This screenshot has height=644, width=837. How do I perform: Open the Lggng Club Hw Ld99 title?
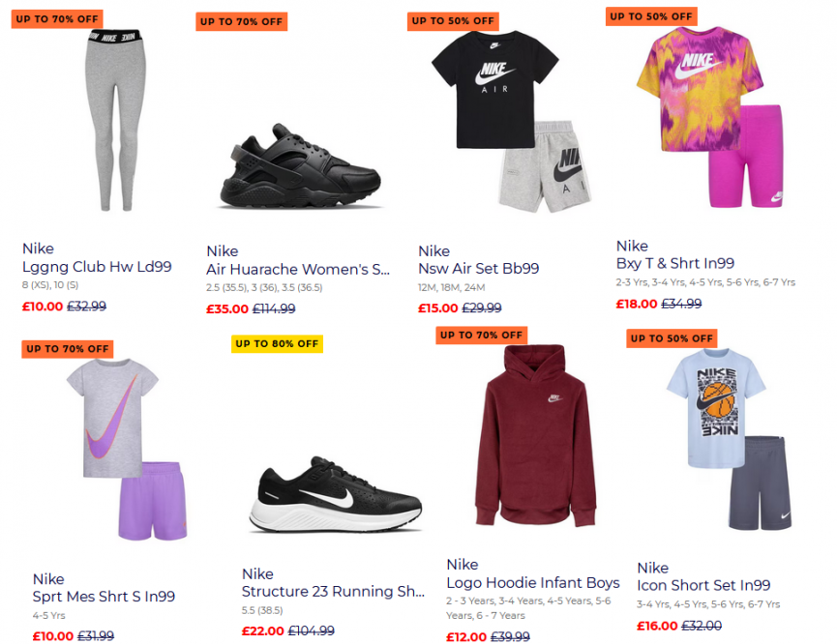[97, 267]
